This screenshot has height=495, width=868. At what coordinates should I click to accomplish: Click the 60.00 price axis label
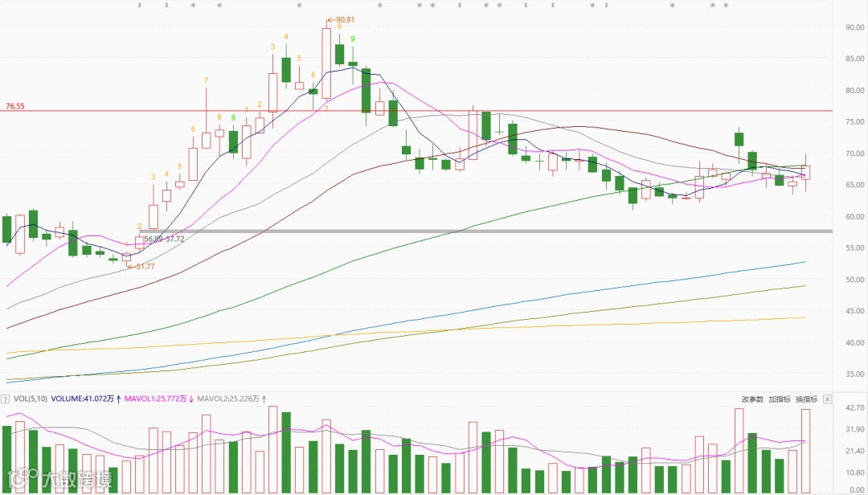pyautogui.click(x=854, y=216)
